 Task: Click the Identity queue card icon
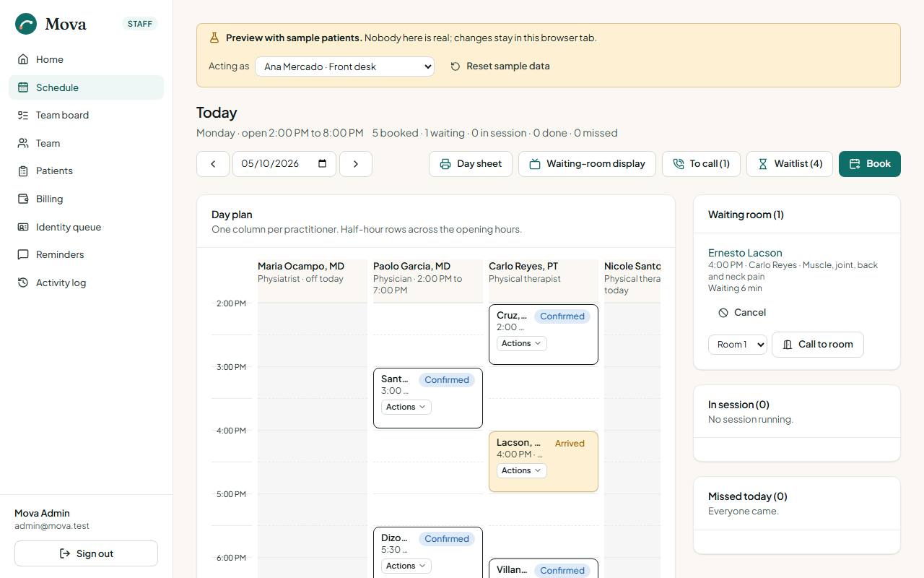(x=23, y=227)
